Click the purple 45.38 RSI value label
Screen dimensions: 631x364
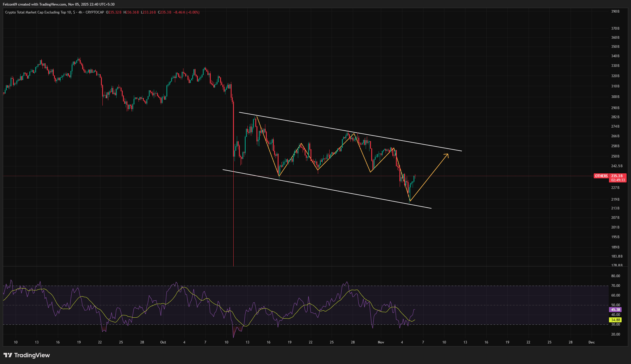615,310
